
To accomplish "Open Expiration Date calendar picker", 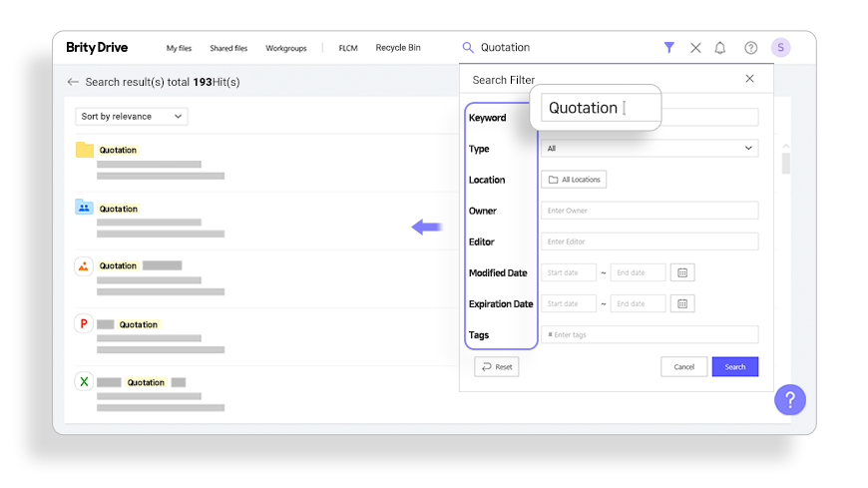I will click(682, 304).
